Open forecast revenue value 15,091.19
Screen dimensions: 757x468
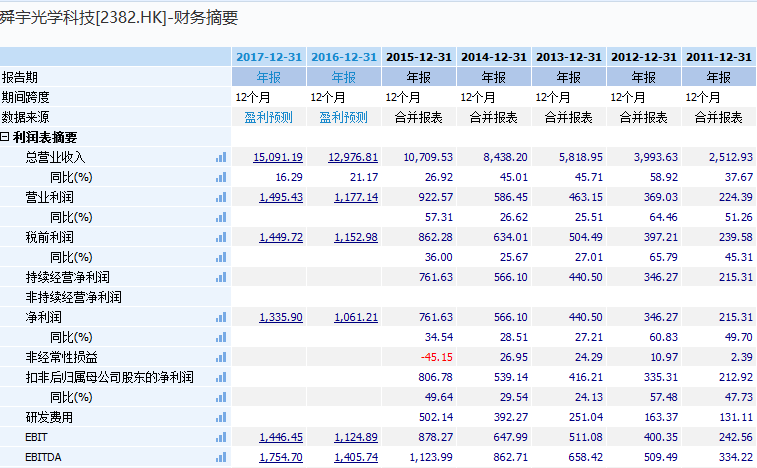tap(278, 157)
